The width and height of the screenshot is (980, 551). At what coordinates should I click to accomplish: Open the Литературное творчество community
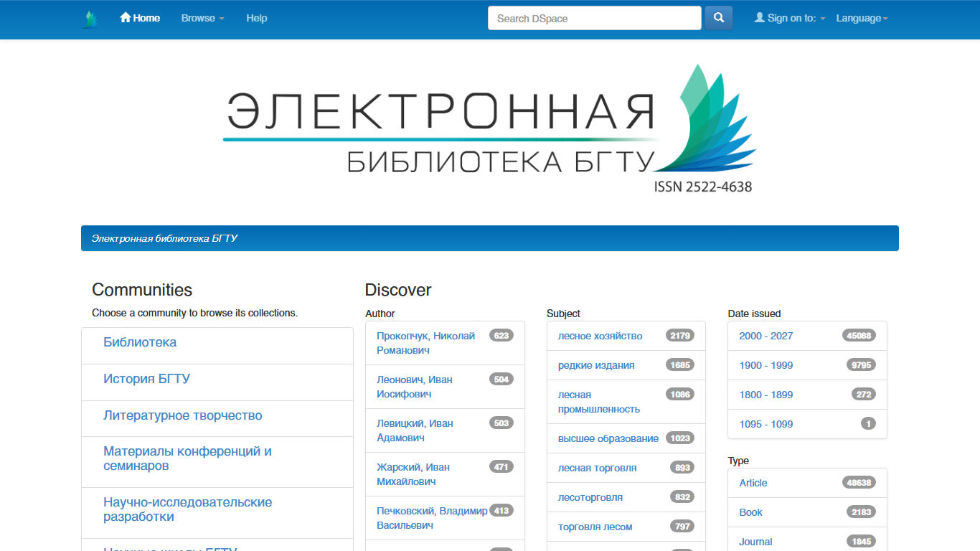pos(183,415)
